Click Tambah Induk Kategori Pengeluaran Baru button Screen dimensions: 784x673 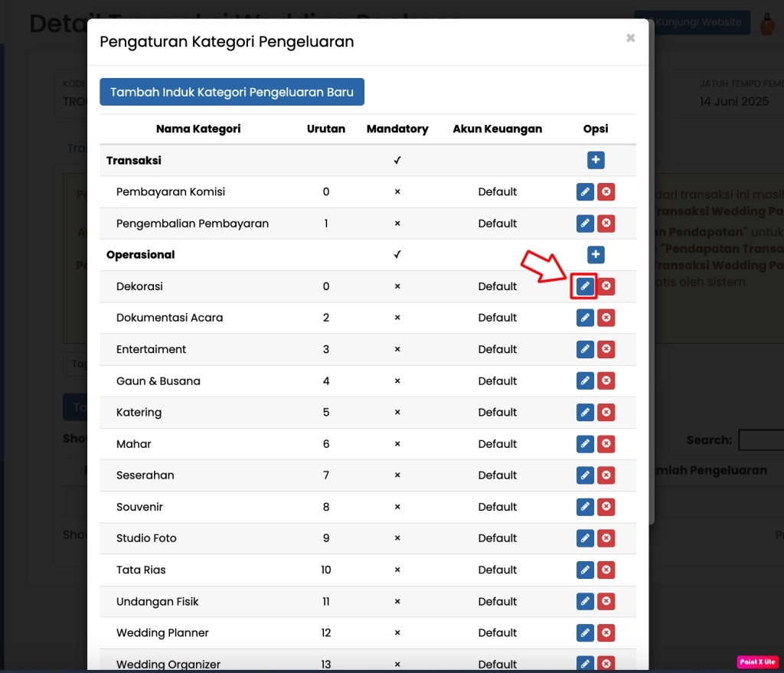click(x=231, y=92)
